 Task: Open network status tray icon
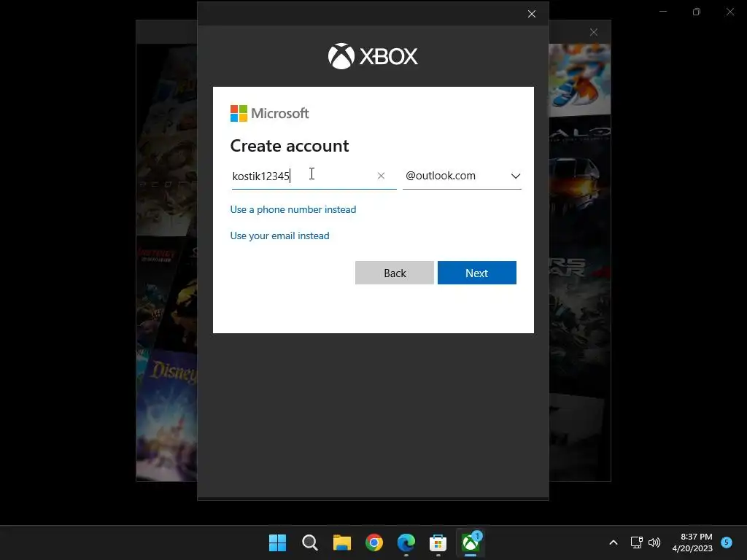pyautogui.click(x=636, y=542)
